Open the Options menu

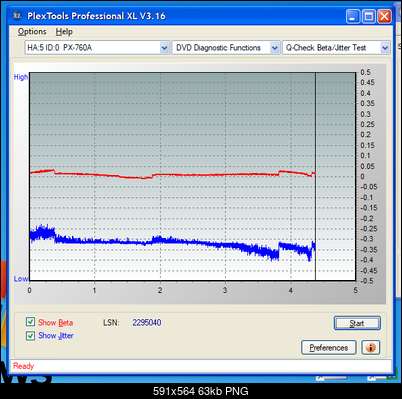point(32,32)
